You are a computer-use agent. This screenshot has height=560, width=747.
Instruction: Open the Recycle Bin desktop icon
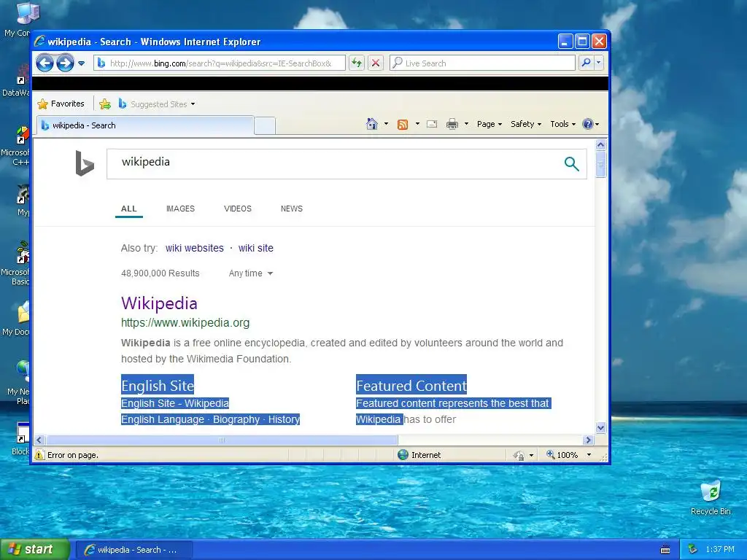point(711,497)
